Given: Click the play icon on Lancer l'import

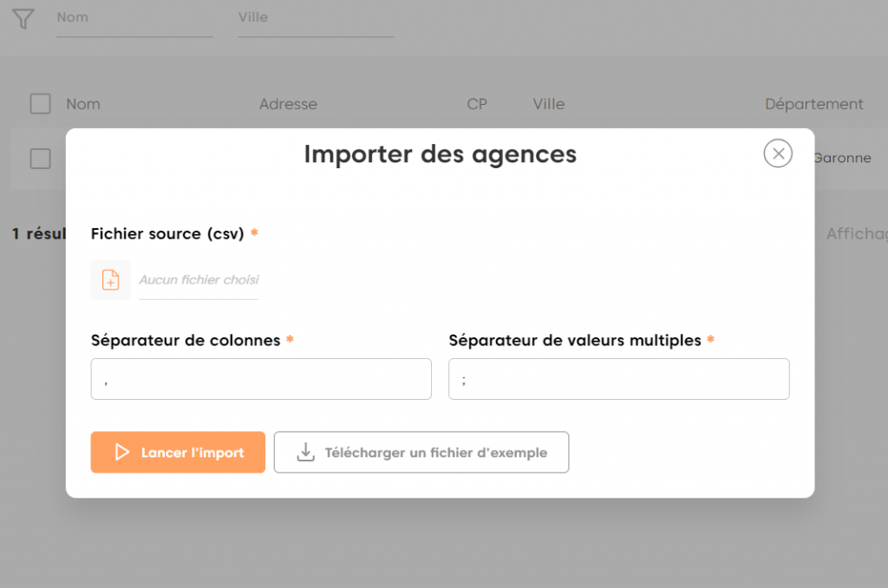Looking at the screenshot, I should point(122,452).
